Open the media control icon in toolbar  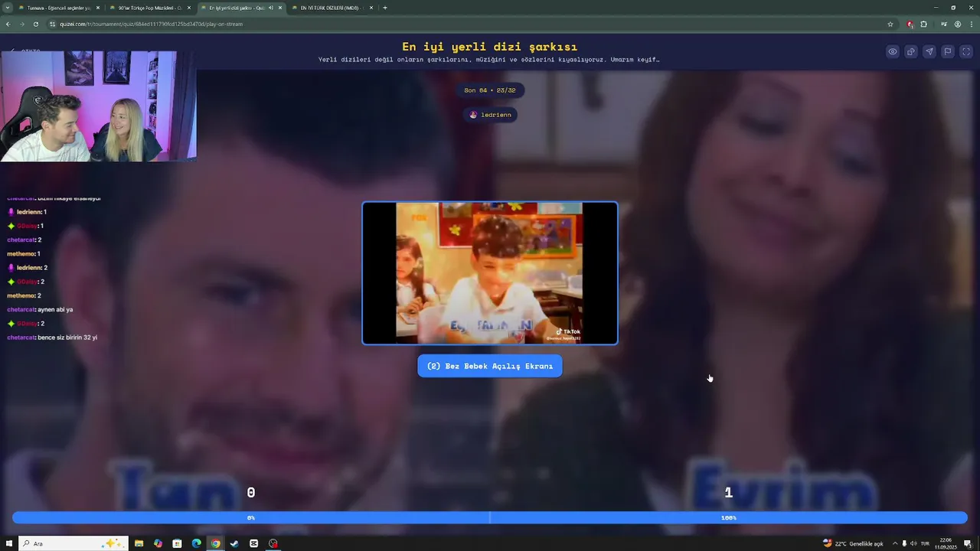click(943, 24)
